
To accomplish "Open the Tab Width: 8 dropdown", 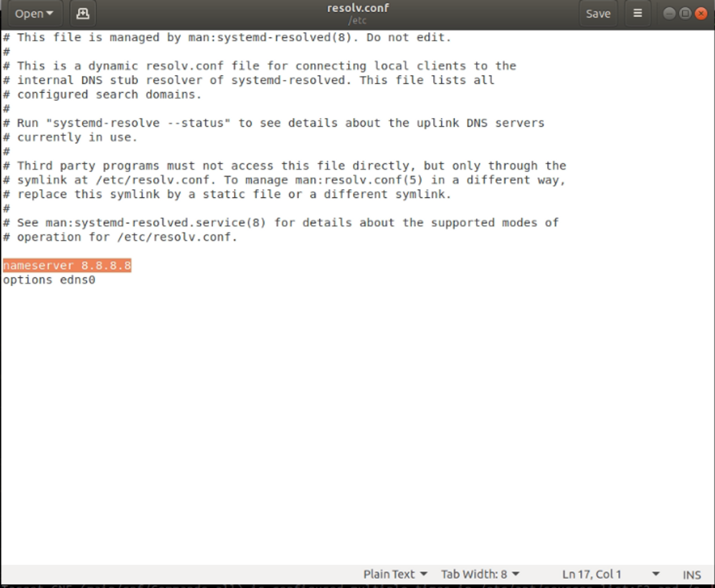I will pyautogui.click(x=480, y=574).
